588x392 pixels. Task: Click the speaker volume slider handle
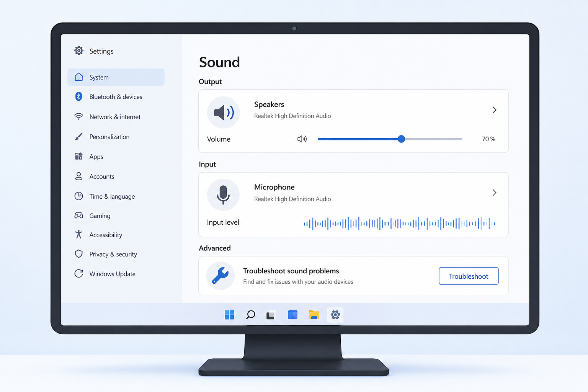coord(401,139)
